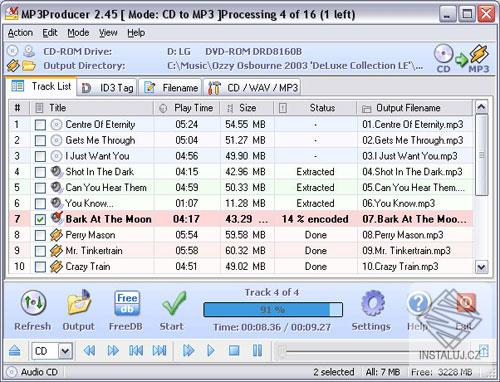This screenshot has height=382, width=500.
Task: Click the 91 % progress bar
Action: pyautogui.click(x=273, y=310)
